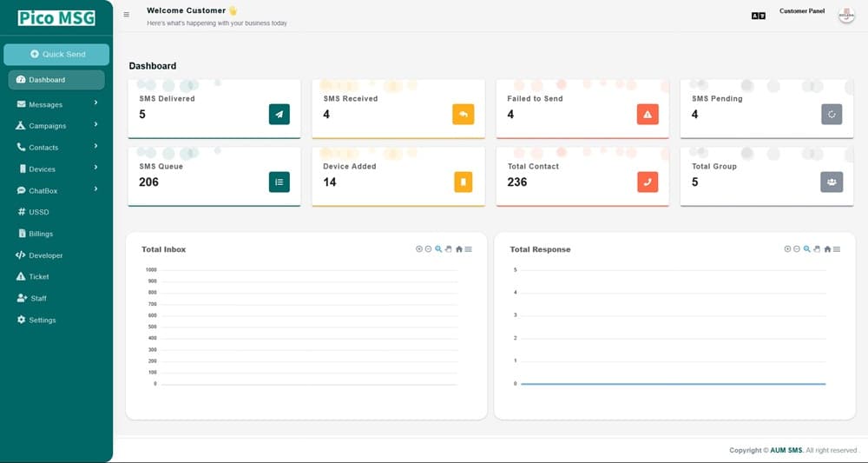Click the Total Group users icon
This screenshot has width=868, height=463.
[x=832, y=182]
